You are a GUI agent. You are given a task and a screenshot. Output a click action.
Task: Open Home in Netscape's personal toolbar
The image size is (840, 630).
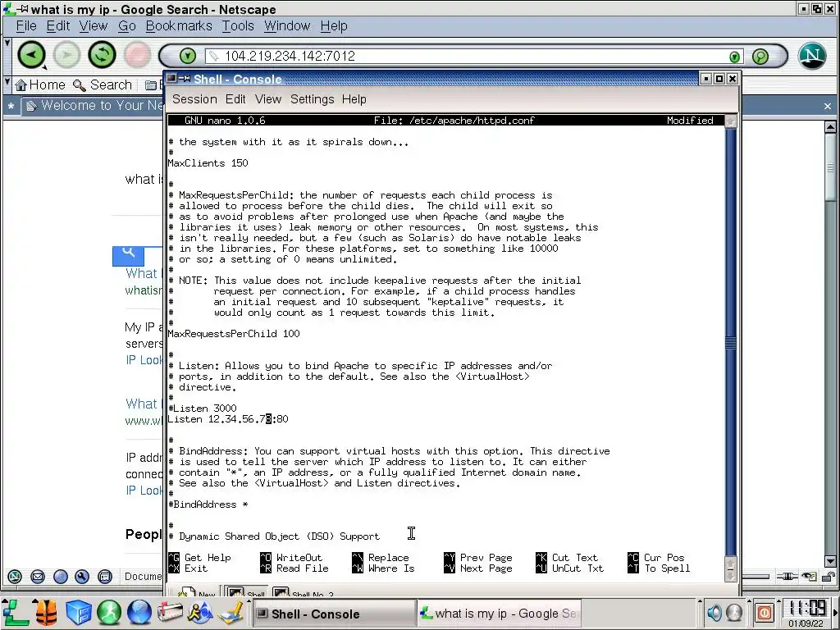[x=41, y=84]
